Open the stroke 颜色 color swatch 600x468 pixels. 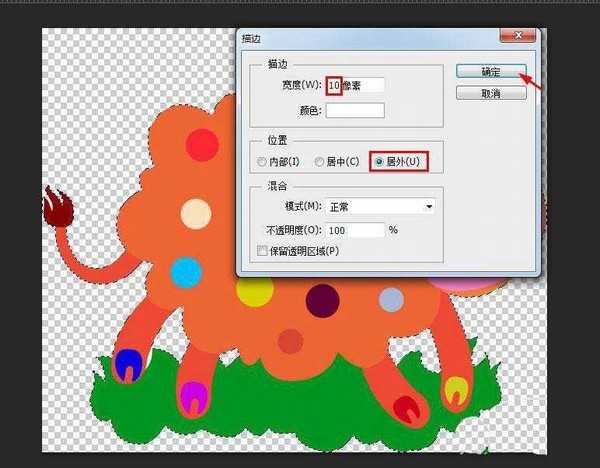(355, 111)
